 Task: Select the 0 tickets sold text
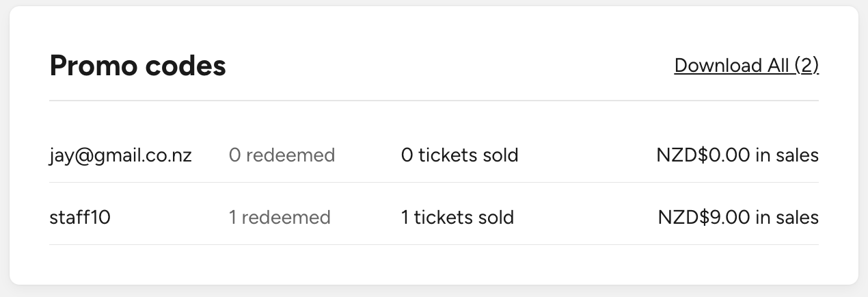click(459, 155)
